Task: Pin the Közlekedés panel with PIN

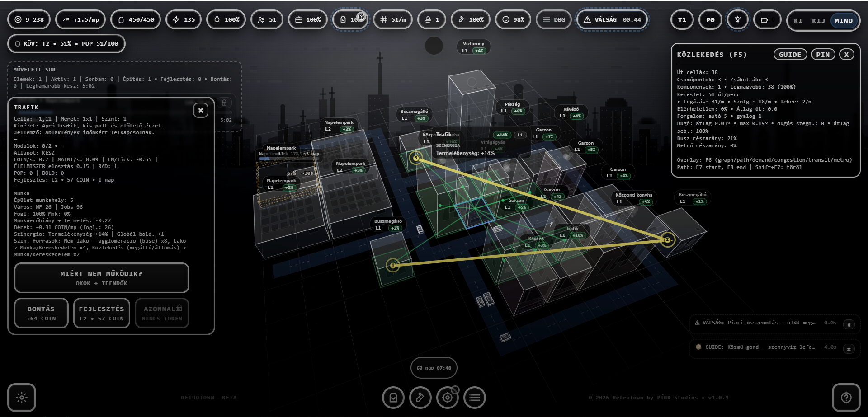Action: click(x=823, y=54)
